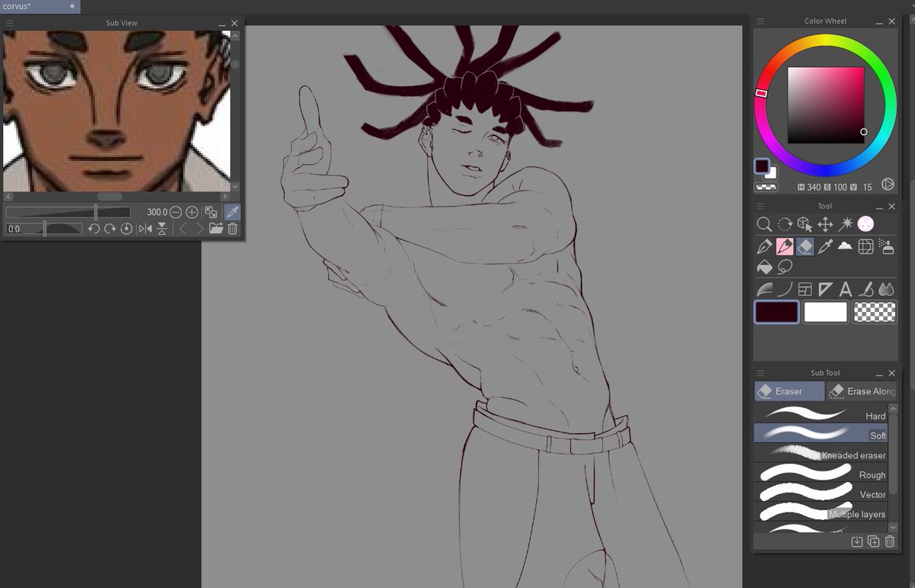Select the Pencil tool highlighted in pink

tap(785, 246)
